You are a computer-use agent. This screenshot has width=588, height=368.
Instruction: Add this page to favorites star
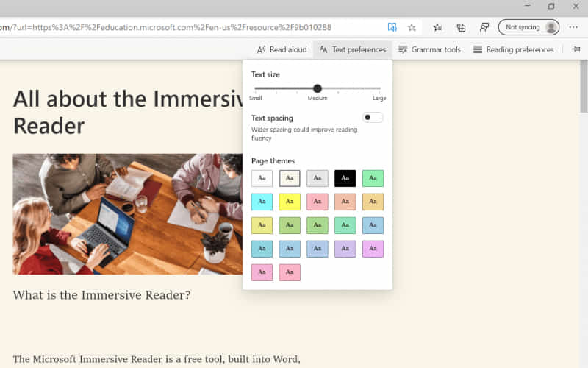pos(412,27)
